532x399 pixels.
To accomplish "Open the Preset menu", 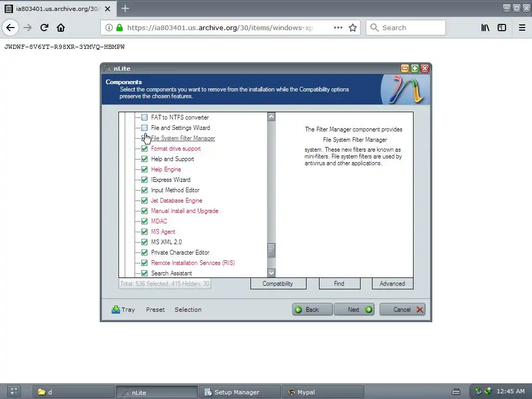I will click(155, 310).
